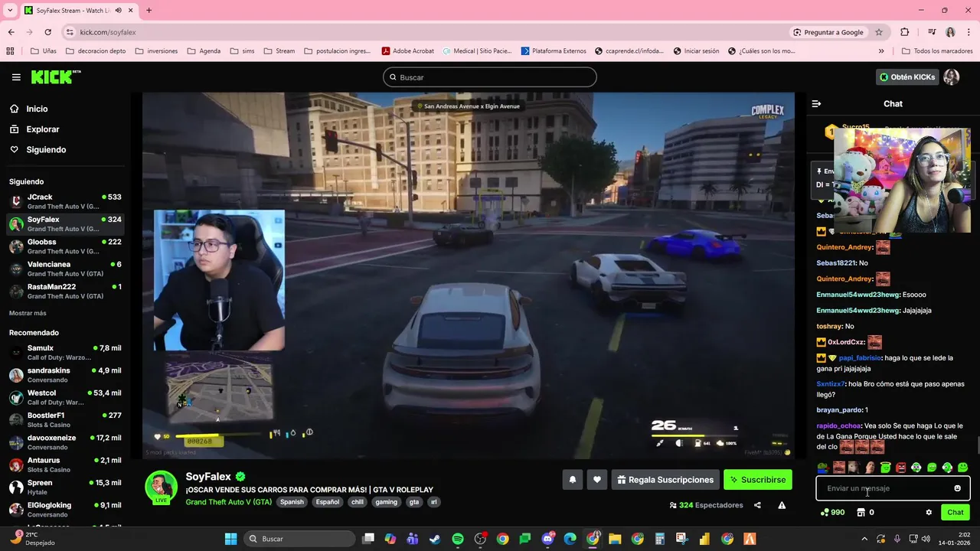Select the chill tag
Image resolution: width=980 pixels, height=551 pixels.
[358, 502]
